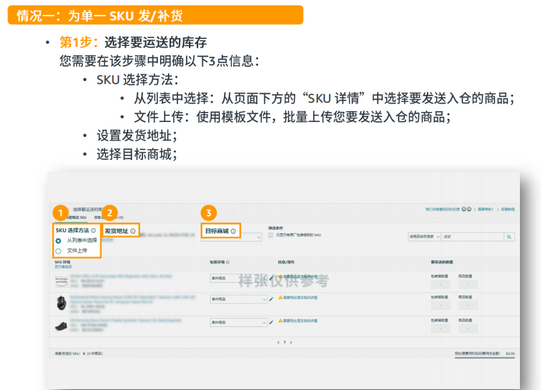Open info icon beside 包装详情 column header
Image resolution: width=541 pixels, height=390 pixels.
(x=228, y=262)
